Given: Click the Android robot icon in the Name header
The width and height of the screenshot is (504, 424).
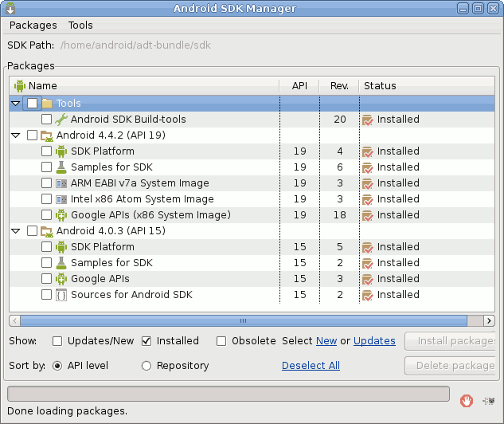Looking at the screenshot, I should tap(20, 86).
